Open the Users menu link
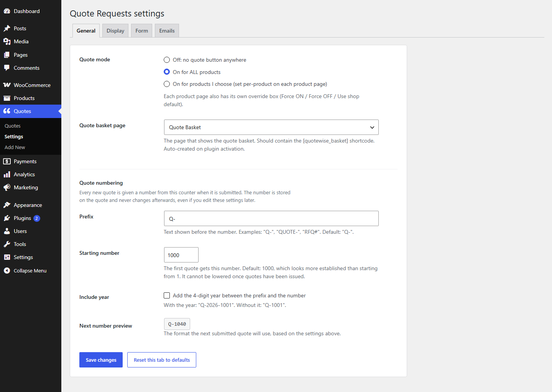The width and height of the screenshot is (552, 392). coord(20,231)
